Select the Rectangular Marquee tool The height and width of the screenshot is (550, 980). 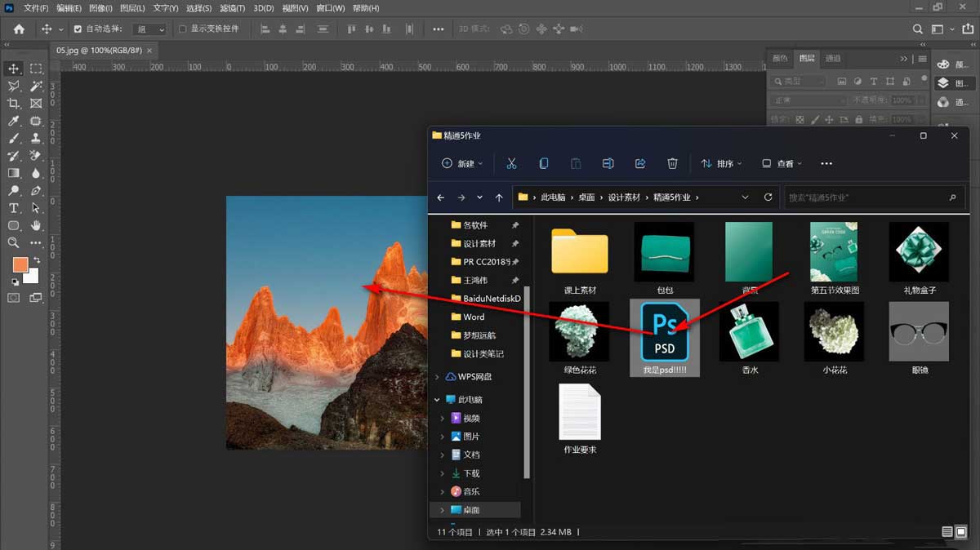click(x=36, y=69)
